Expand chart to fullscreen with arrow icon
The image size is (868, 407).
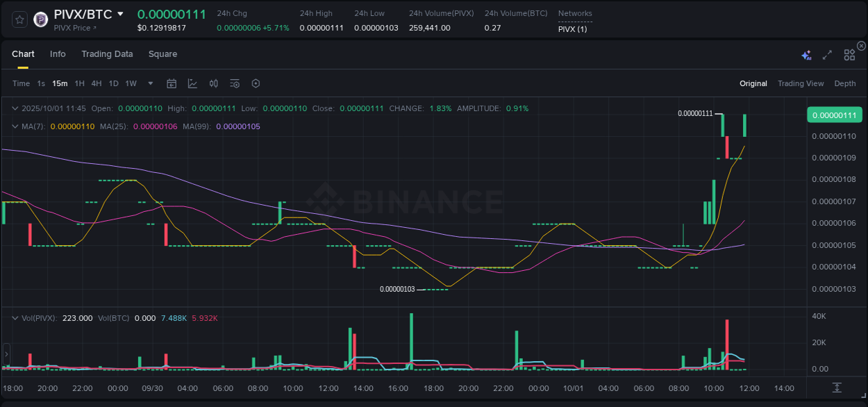tap(826, 54)
